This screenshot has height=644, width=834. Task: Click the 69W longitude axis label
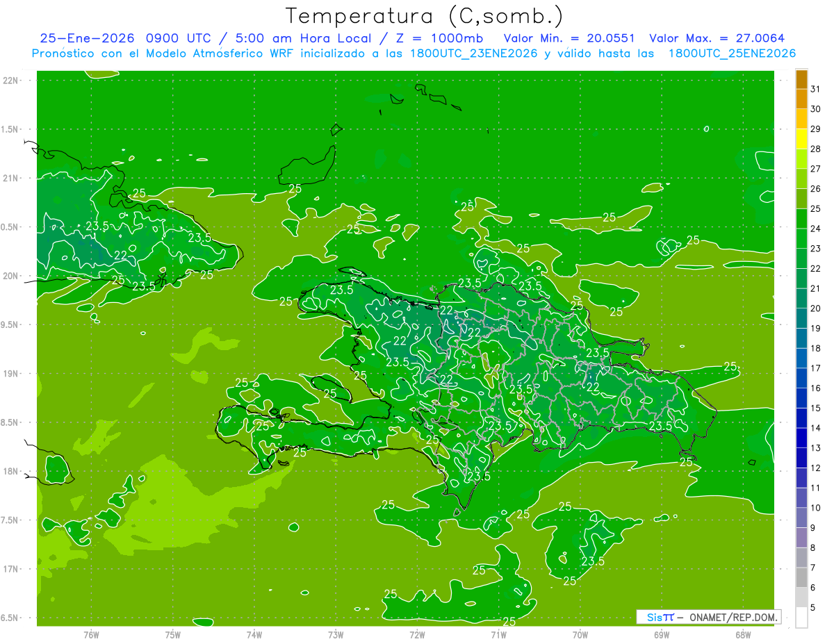(x=662, y=635)
